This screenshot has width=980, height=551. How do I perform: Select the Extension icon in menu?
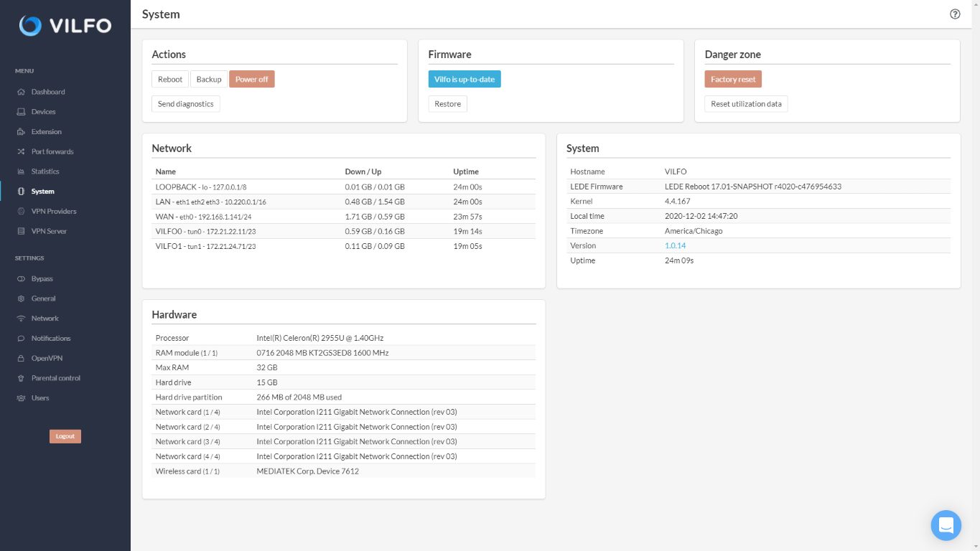coord(22,132)
